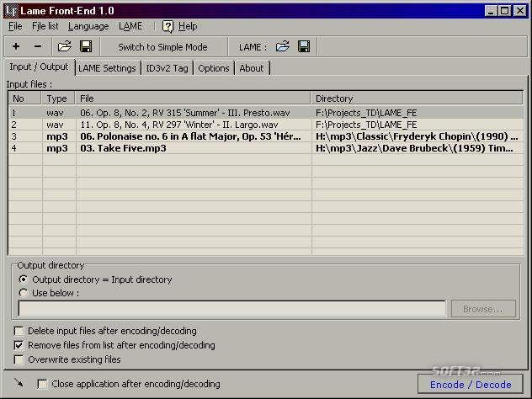Select the 'Use below' radio button
532x399 pixels.
(23, 293)
